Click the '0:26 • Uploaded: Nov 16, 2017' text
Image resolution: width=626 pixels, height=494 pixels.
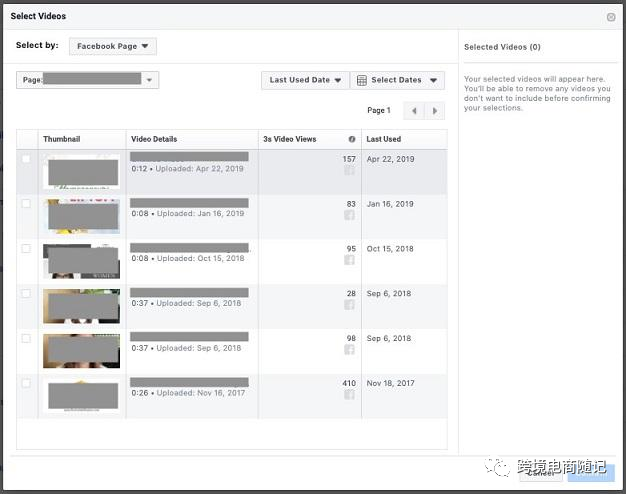(188, 393)
